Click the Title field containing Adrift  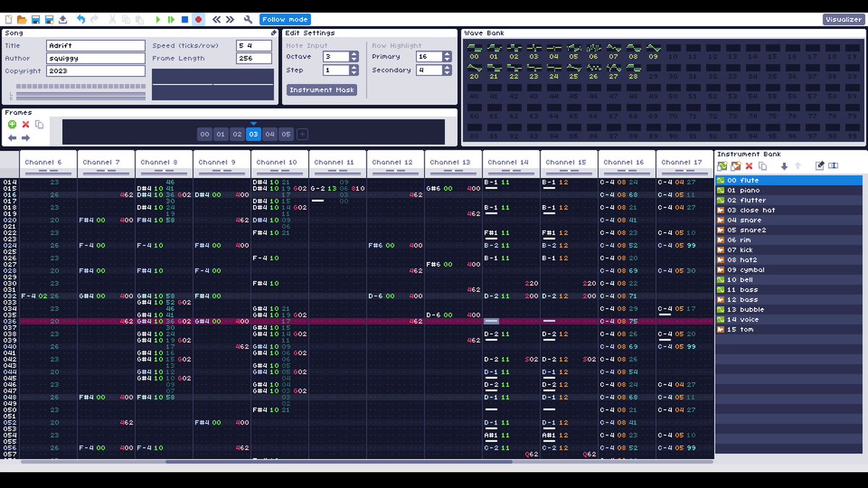coord(95,46)
